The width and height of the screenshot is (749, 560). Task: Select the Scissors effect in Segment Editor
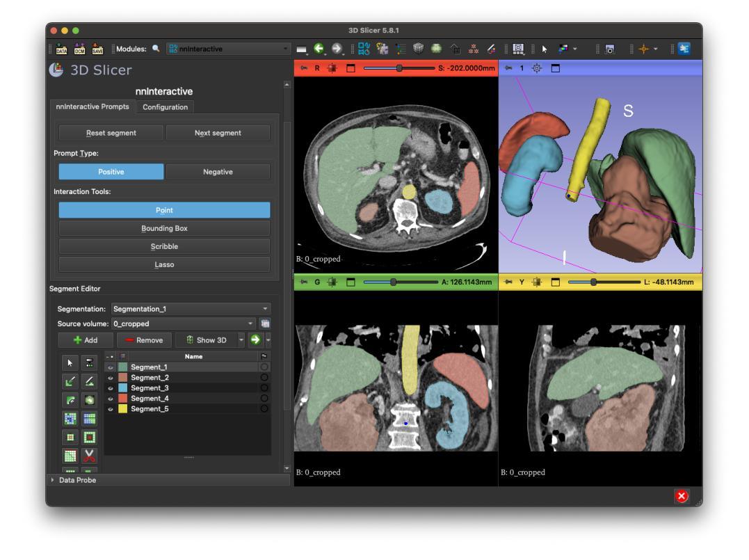pos(89,456)
